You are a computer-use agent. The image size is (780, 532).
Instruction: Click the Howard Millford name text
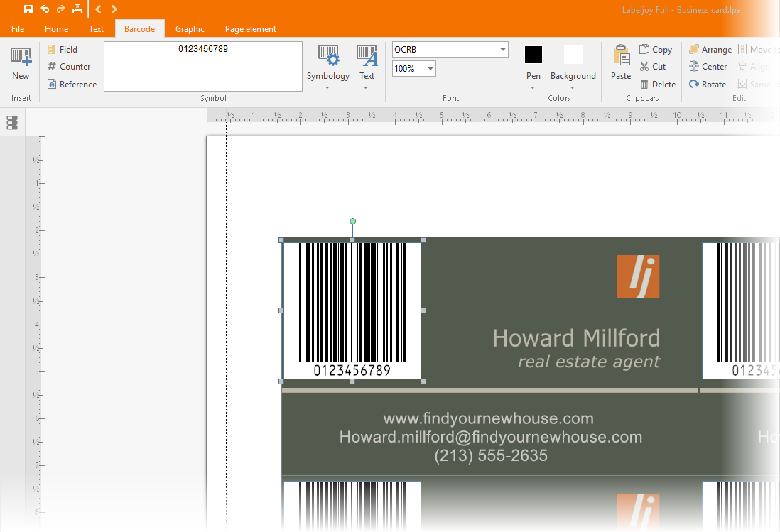576,338
